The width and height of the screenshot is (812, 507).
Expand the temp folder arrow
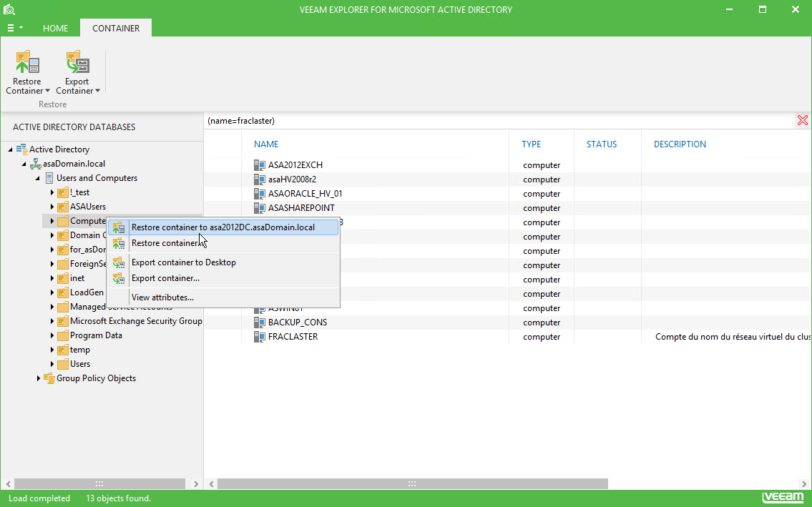(x=52, y=350)
